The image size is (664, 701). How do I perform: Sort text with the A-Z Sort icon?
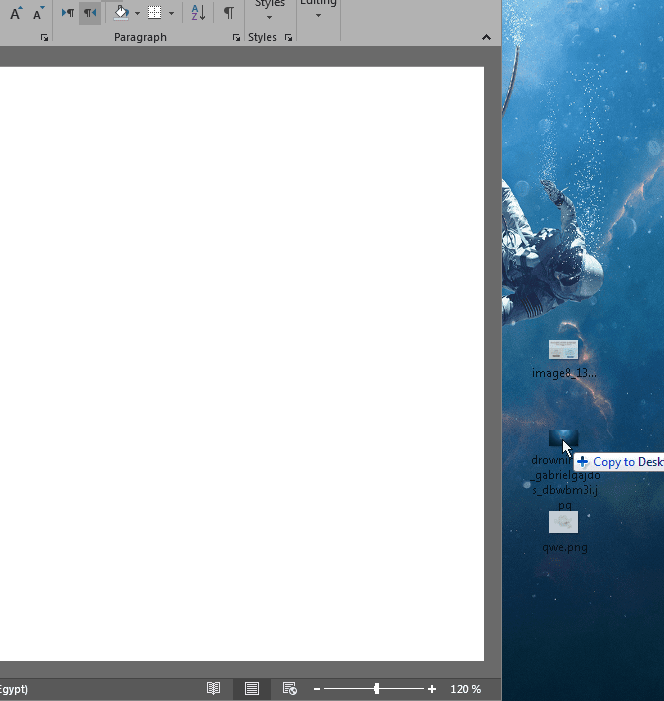198,13
